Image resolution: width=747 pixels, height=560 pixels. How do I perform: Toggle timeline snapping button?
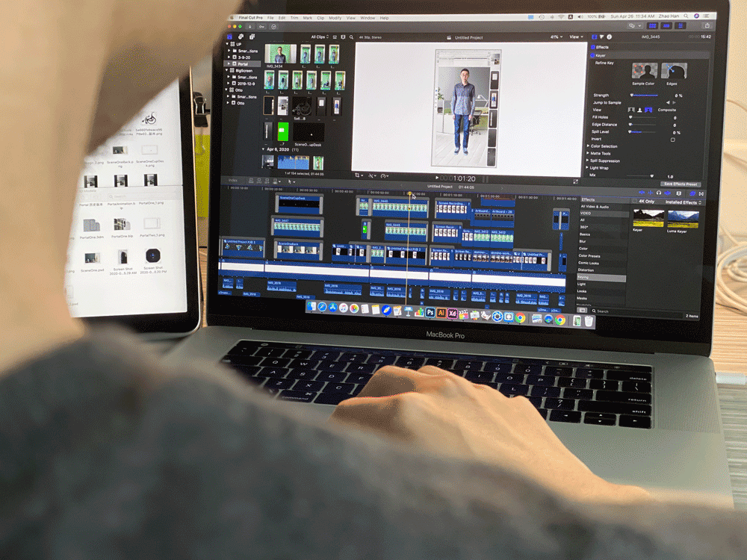(667, 193)
